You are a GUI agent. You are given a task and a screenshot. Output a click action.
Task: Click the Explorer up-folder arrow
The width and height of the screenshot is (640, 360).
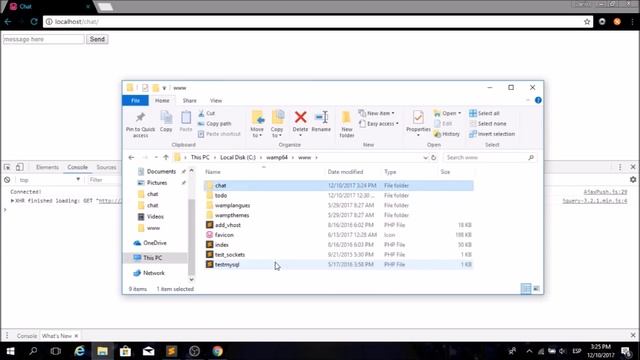(166, 158)
